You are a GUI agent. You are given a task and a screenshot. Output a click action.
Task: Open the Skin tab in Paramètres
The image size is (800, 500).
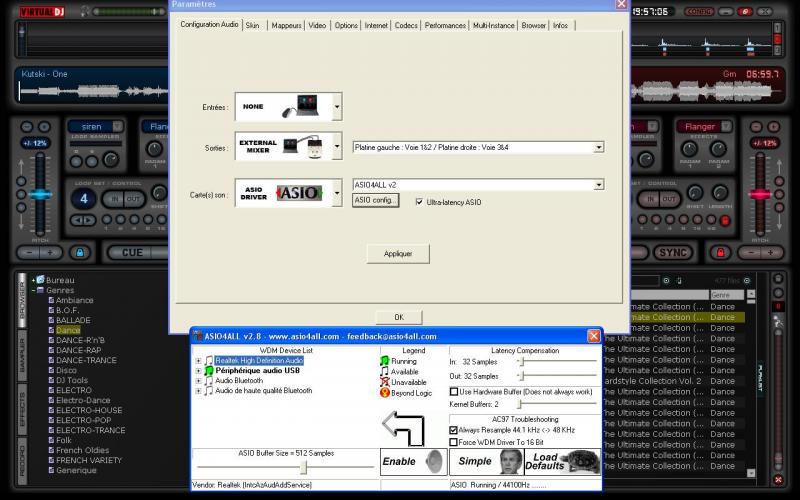pyautogui.click(x=253, y=25)
